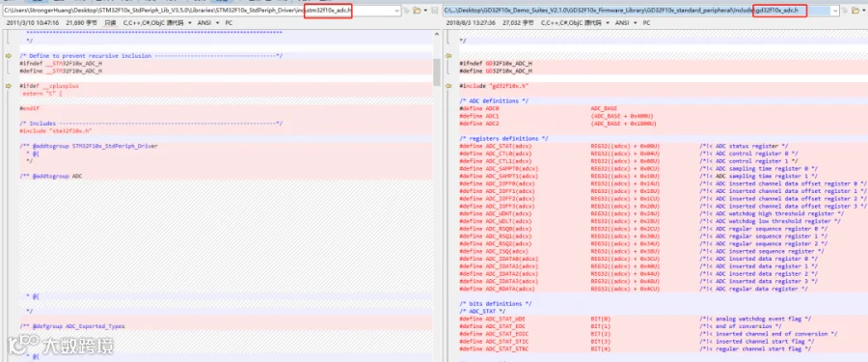Click the left pane open-folder browse icon
The image size is (868, 362).
coord(418,11)
